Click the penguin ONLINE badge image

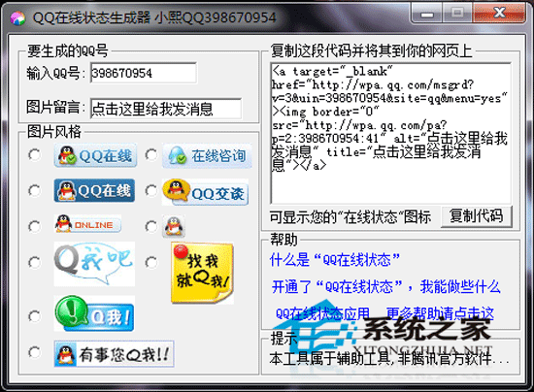click(x=87, y=224)
